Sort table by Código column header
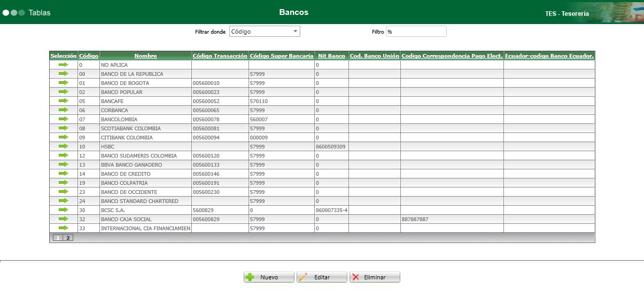Screen dimensions: 644x297 [89, 56]
